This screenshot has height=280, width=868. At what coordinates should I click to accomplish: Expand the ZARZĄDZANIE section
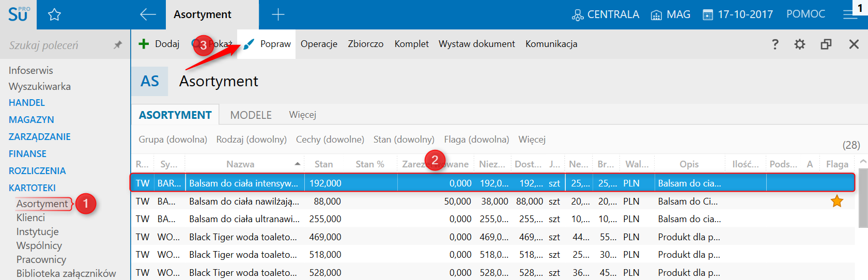click(40, 137)
